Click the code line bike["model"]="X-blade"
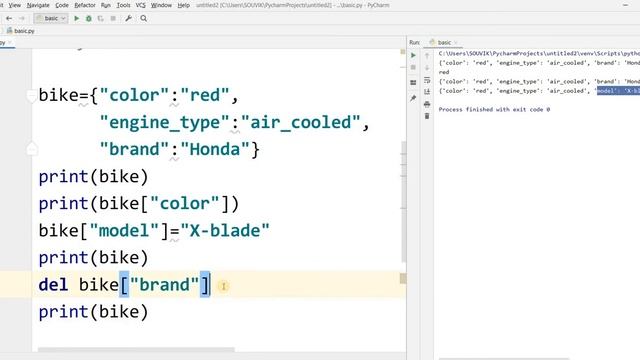The height and width of the screenshot is (360, 640). click(154, 231)
